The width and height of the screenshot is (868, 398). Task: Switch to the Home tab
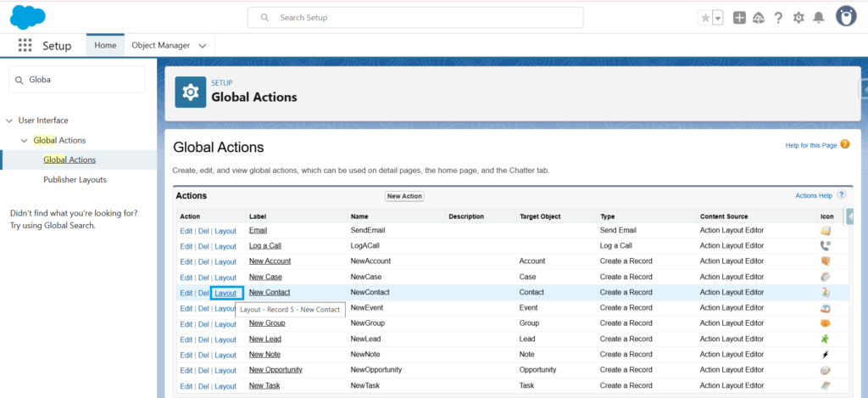(105, 45)
